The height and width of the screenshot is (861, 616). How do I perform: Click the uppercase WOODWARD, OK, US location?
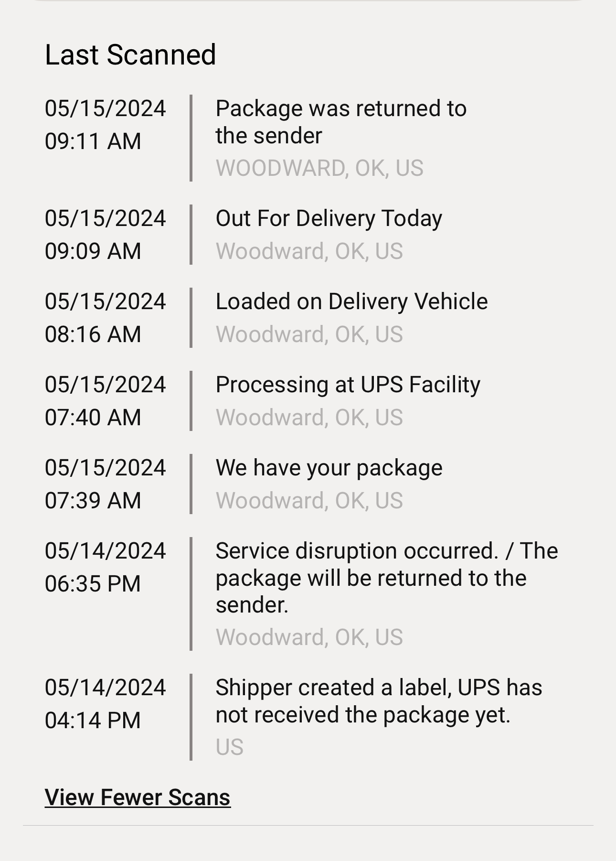319,168
